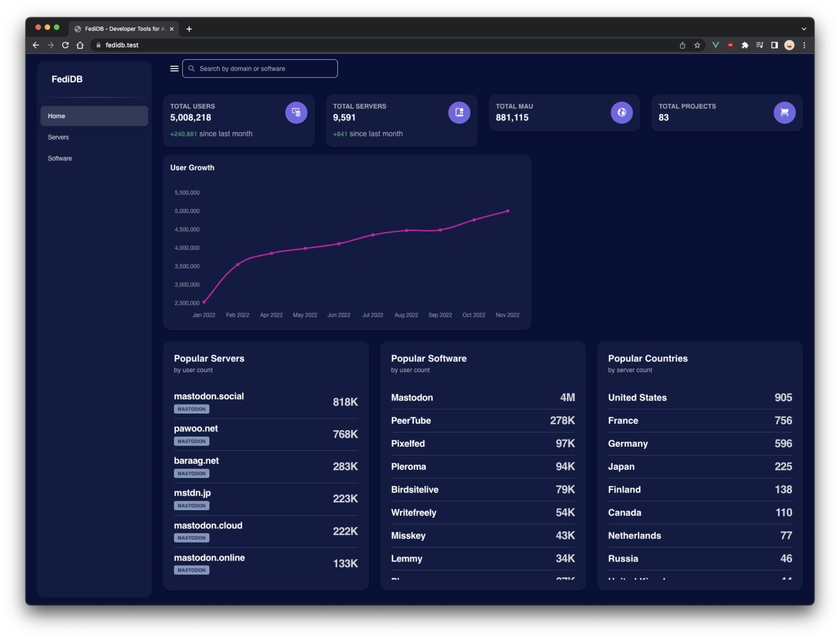This screenshot has height=639, width=840.
Task: Click the Jan 2022 point on User Growth chart
Action: point(204,302)
